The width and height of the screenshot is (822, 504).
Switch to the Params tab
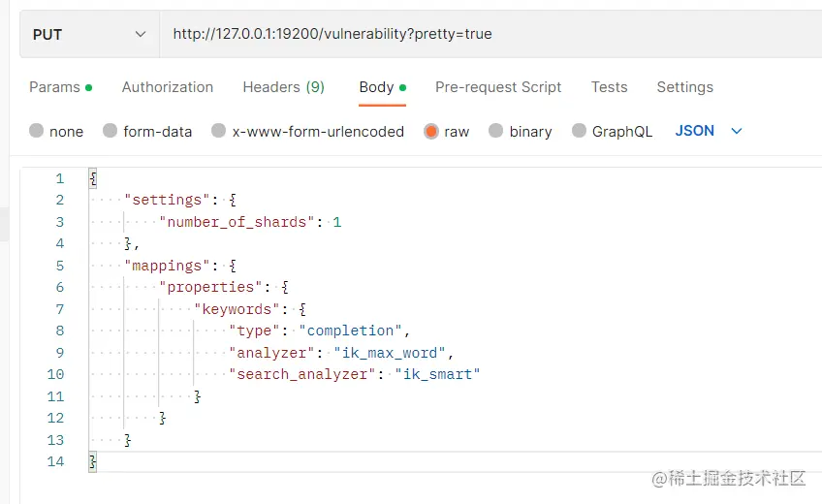tap(55, 87)
